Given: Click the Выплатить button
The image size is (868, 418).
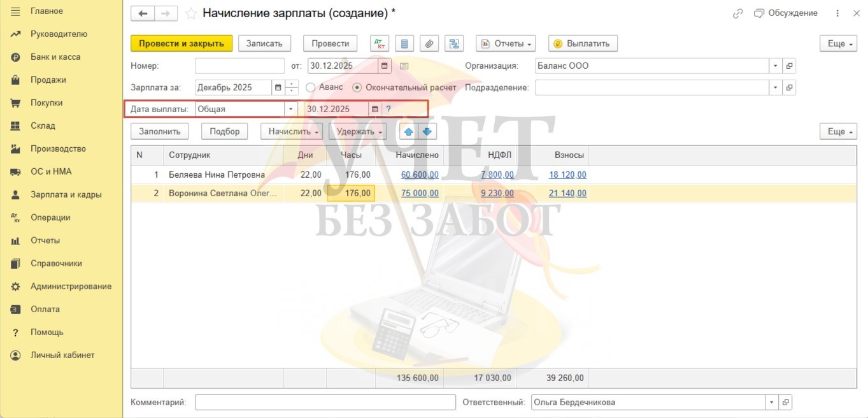Looking at the screenshot, I should point(583,43).
